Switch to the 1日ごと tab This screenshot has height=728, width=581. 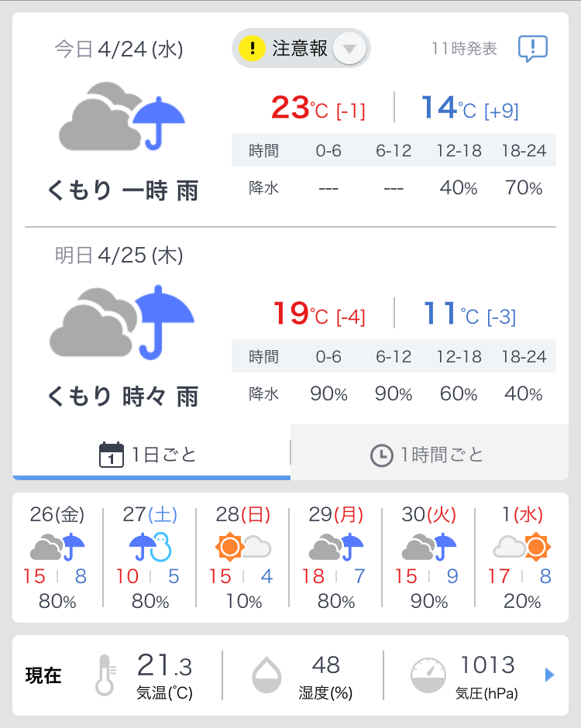(150, 454)
